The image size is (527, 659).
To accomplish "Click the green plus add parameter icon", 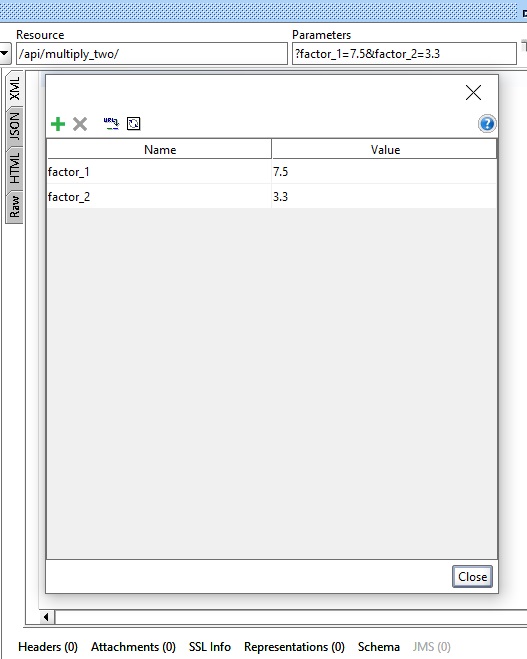I will (58, 124).
